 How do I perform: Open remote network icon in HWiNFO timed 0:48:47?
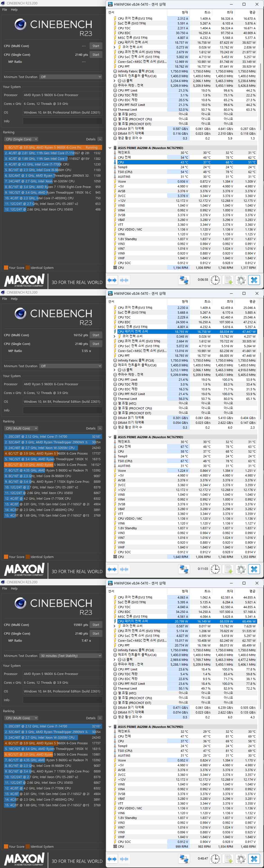184,859
